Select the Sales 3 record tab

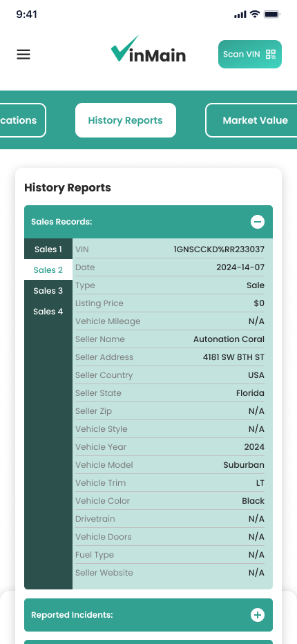coord(48,291)
